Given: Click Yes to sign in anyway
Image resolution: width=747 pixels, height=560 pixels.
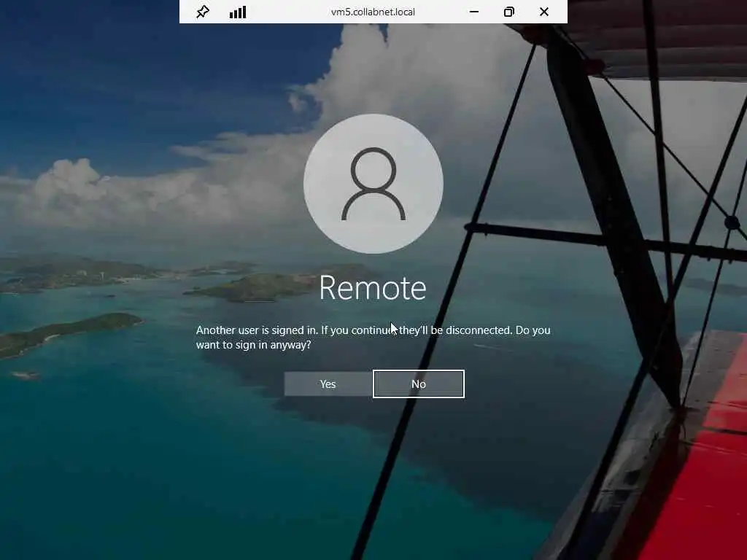Looking at the screenshot, I should click(x=328, y=384).
